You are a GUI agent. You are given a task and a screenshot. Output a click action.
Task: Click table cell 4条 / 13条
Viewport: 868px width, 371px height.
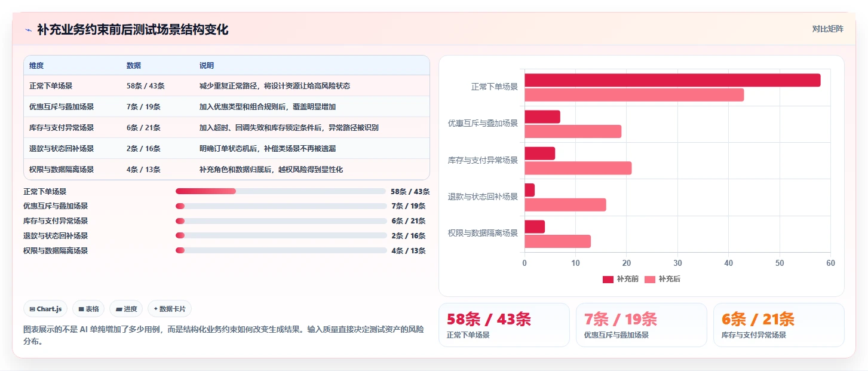(x=143, y=170)
